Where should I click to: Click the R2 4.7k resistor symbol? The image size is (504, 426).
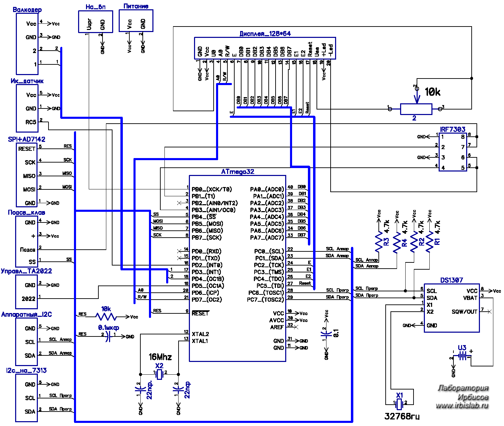coord(414,242)
